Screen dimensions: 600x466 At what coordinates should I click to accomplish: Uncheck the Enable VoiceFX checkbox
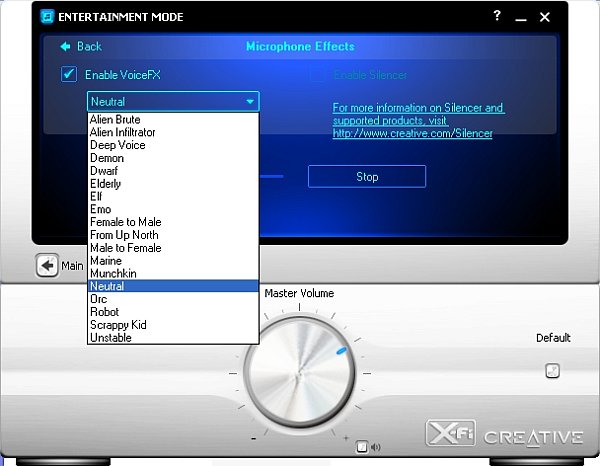point(69,74)
